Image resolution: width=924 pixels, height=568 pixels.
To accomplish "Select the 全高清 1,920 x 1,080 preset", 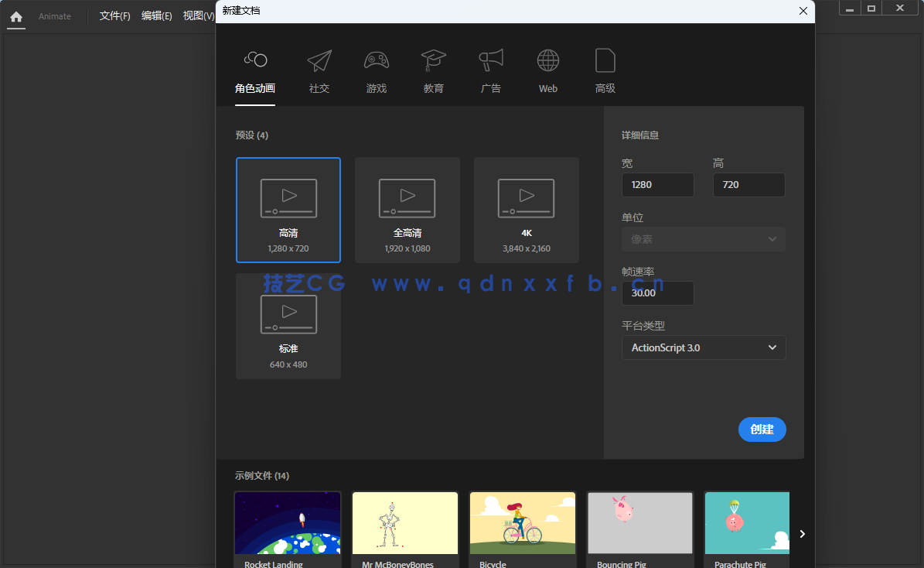I will 407,210.
